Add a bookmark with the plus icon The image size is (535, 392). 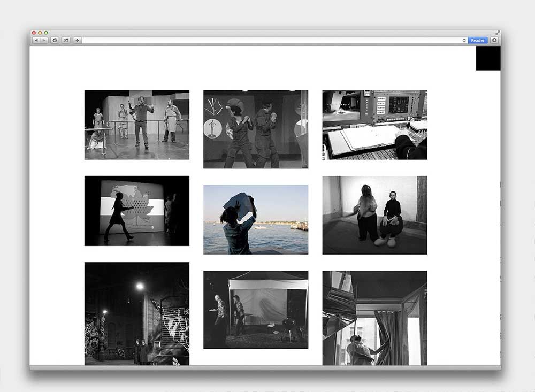coord(77,40)
